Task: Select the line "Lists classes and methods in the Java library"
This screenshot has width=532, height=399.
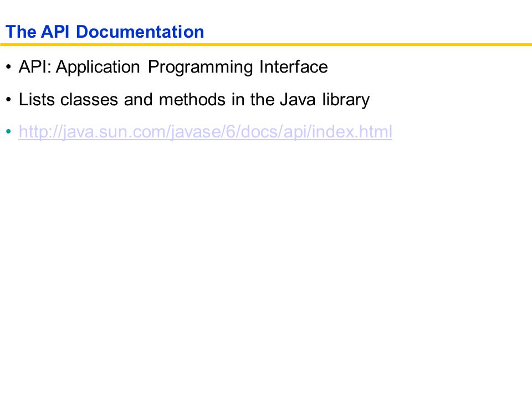Action: pos(194,100)
